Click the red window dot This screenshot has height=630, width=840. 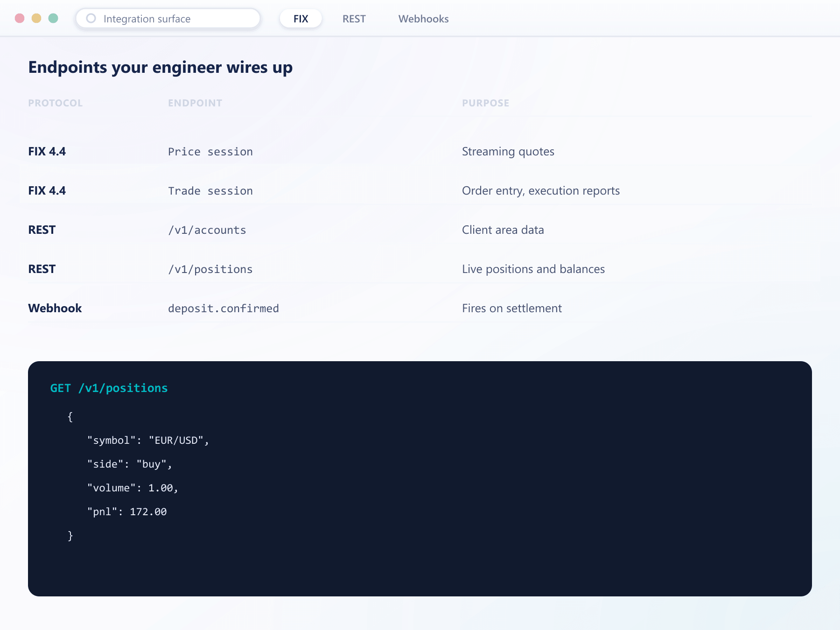(20, 18)
